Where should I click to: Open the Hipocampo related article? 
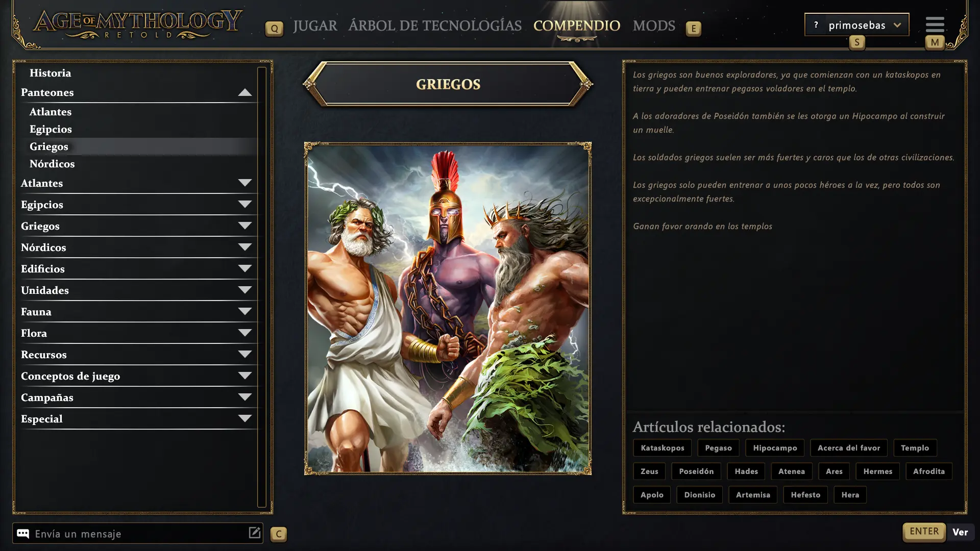pos(775,448)
